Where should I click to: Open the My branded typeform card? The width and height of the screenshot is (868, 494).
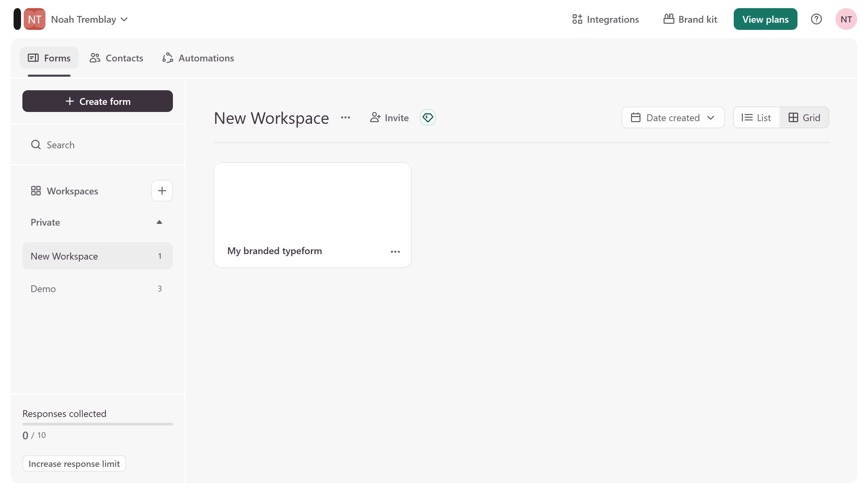(313, 215)
